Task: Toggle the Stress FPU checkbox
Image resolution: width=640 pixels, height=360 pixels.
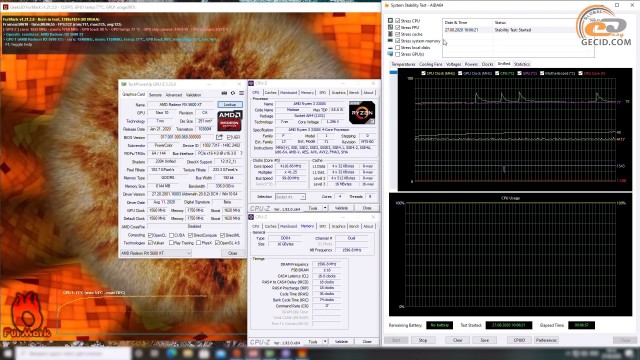Action: pos(398,27)
